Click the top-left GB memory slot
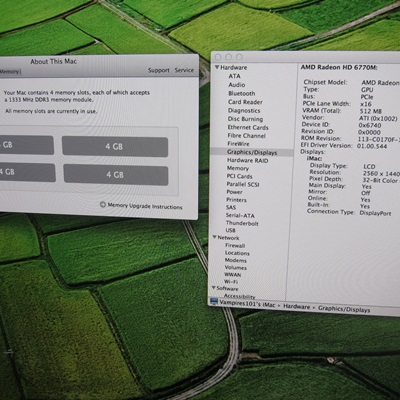The image size is (400, 400). [27, 145]
